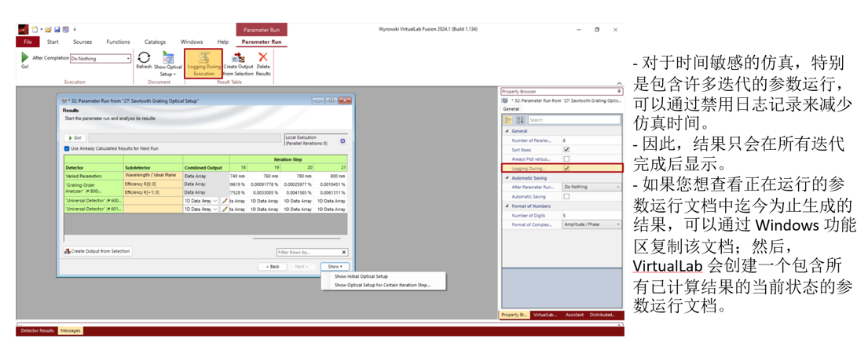
Task: Select Show Optical Setup for Certain Iteration Step
Action: click(382, 286)
